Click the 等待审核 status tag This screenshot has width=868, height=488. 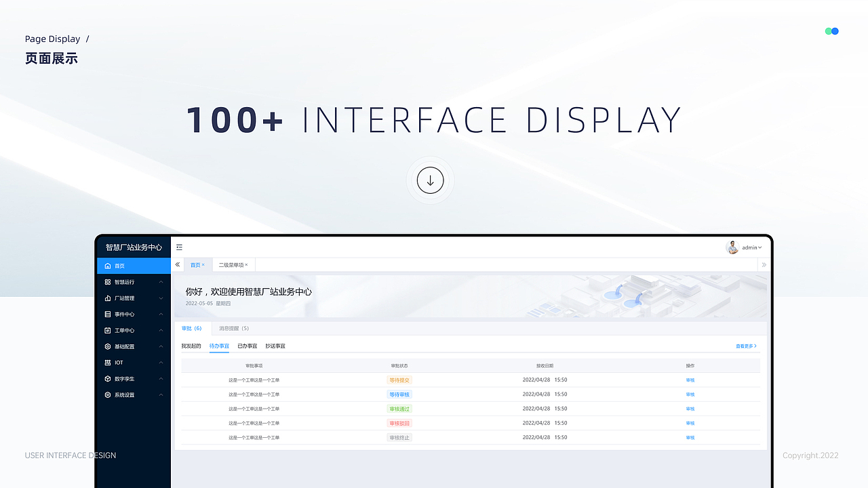tap(399, 394)
